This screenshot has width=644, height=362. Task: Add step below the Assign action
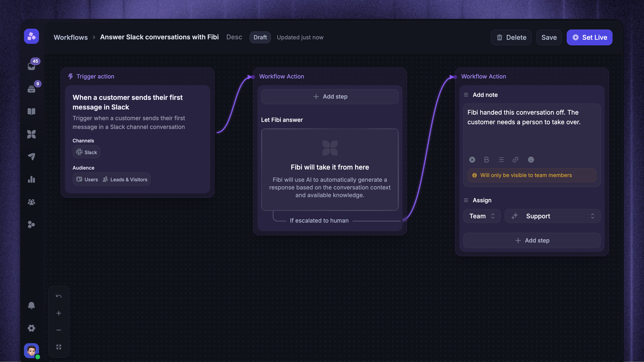532,240
